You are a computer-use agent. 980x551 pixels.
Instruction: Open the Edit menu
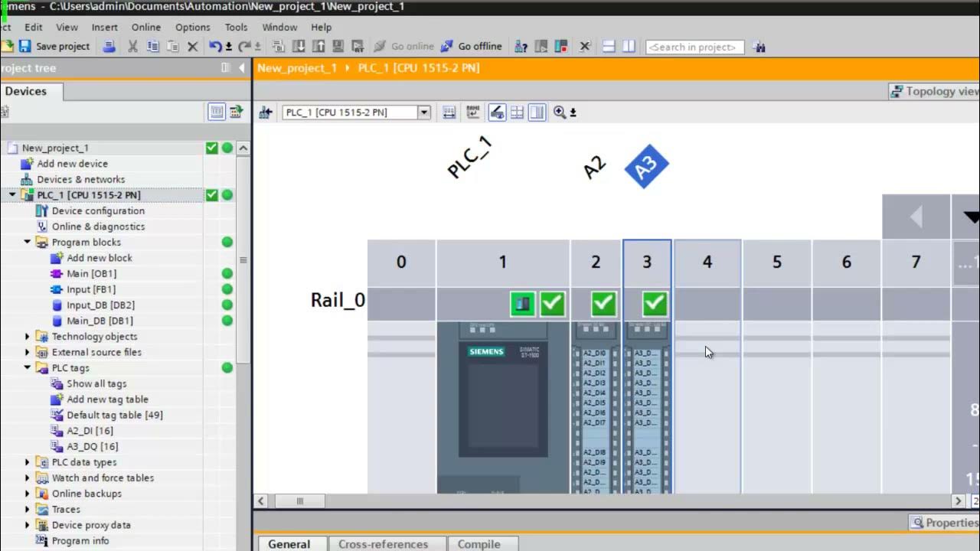click(x=34, y=27)
